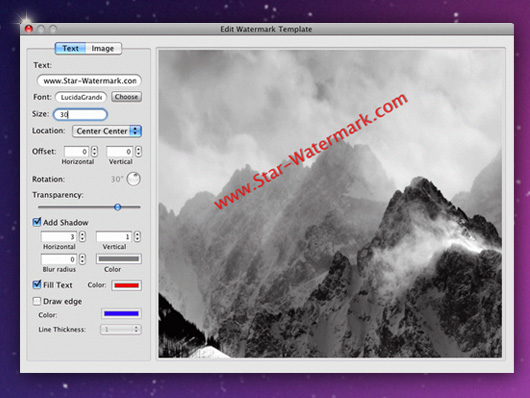
Task: Click the Blur radius stepper arrows
Action: pos(82,259)
